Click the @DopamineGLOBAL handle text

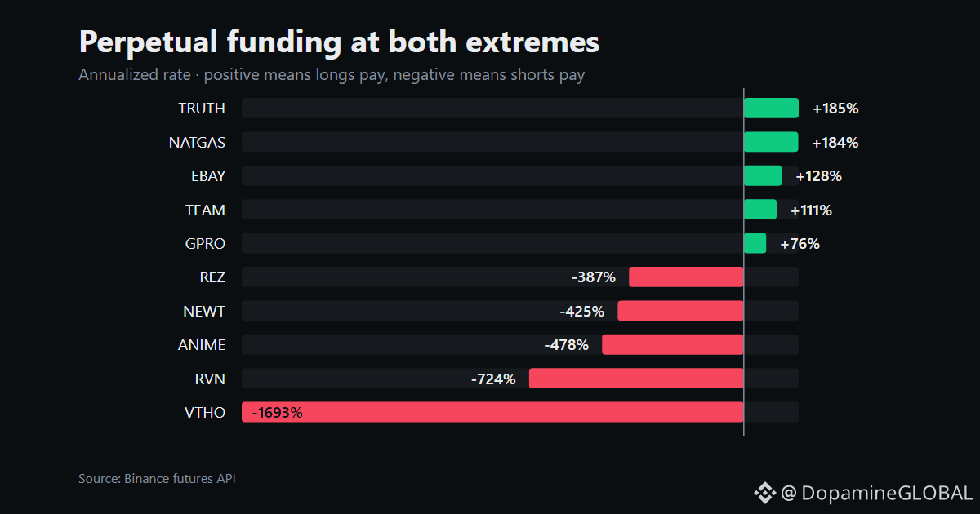click(876, 493)
